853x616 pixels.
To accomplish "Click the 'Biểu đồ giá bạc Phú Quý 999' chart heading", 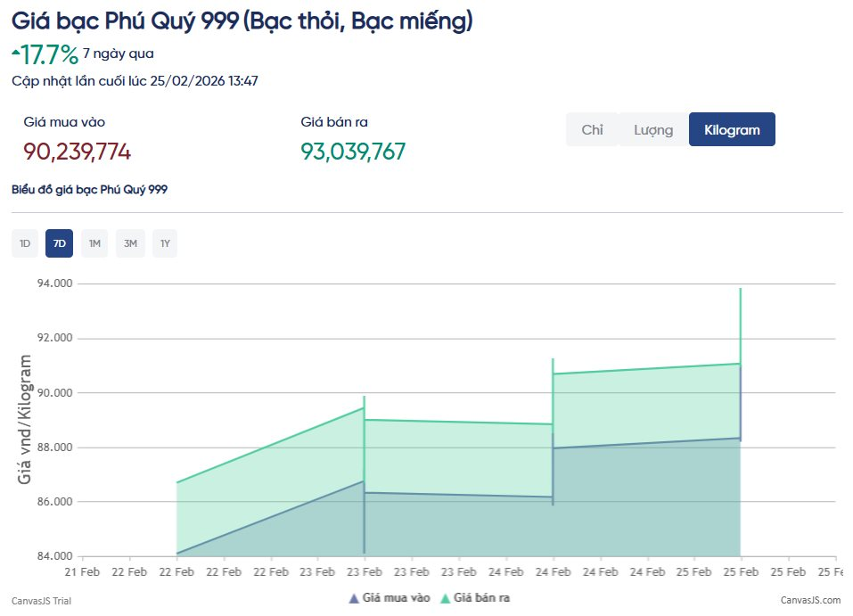I will tap(89, 190).
